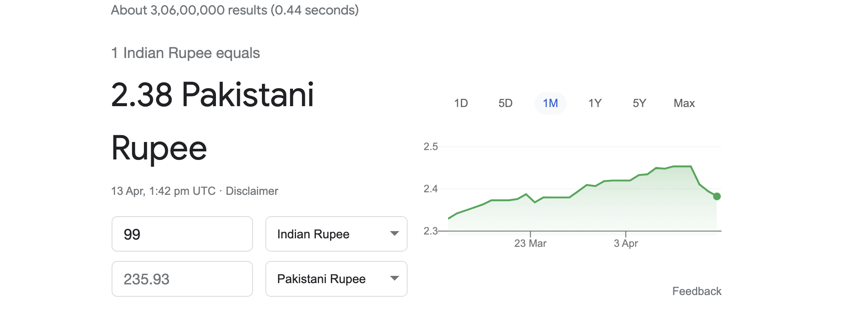Image resolution: width=868 pixels, height=330 pixels.
Task: Click the converted amount field 235.93
Action: click(182, 279)
